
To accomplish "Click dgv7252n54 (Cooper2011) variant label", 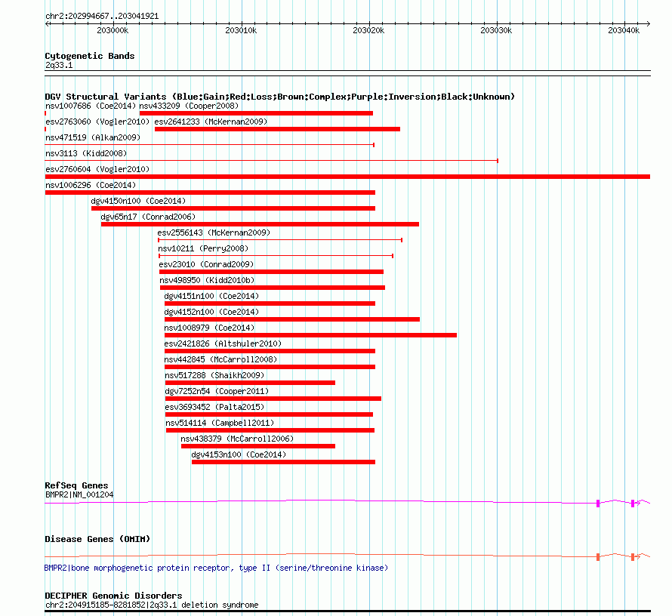I will point(217,391).
